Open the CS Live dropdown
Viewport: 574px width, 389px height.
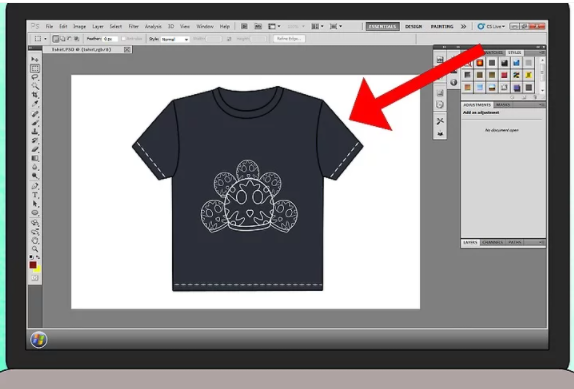pyautogui.click(x=491, y=26)
